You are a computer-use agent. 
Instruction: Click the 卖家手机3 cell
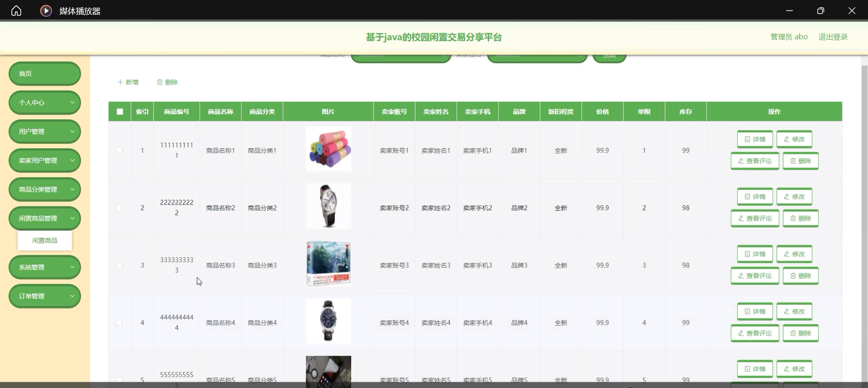[478, 265]
